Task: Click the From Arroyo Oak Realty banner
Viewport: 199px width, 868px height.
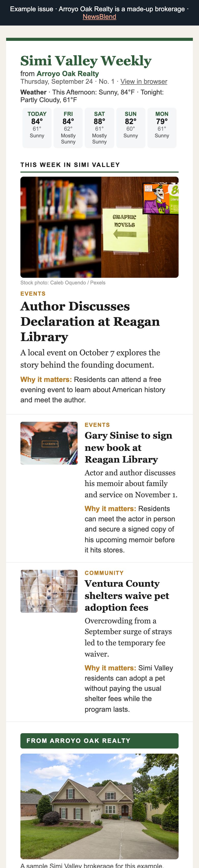Action: [x=99, y=741]
